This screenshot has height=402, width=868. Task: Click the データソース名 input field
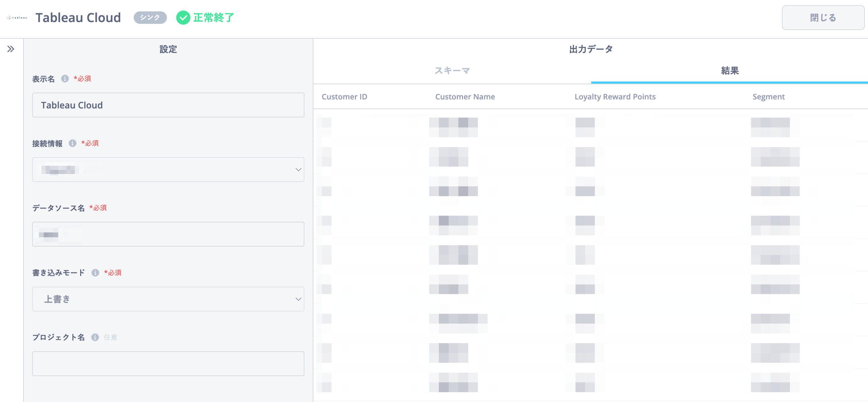(168, 234)
